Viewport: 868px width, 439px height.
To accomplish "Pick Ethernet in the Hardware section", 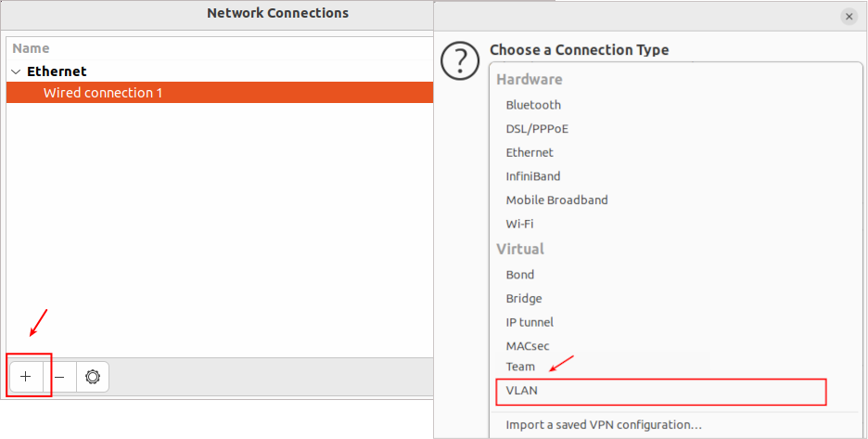I will click(x=530, y=152).
